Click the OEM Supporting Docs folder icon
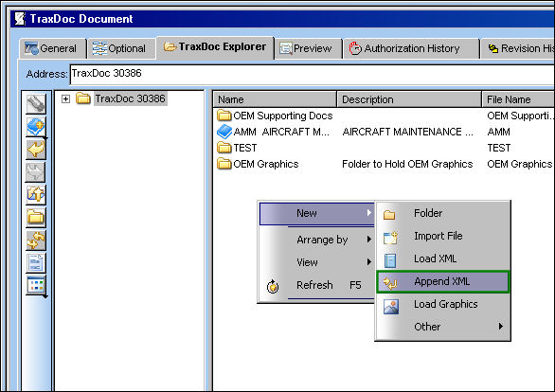The image size is (555, 392). pyautogui.click(x=224, y=116)
